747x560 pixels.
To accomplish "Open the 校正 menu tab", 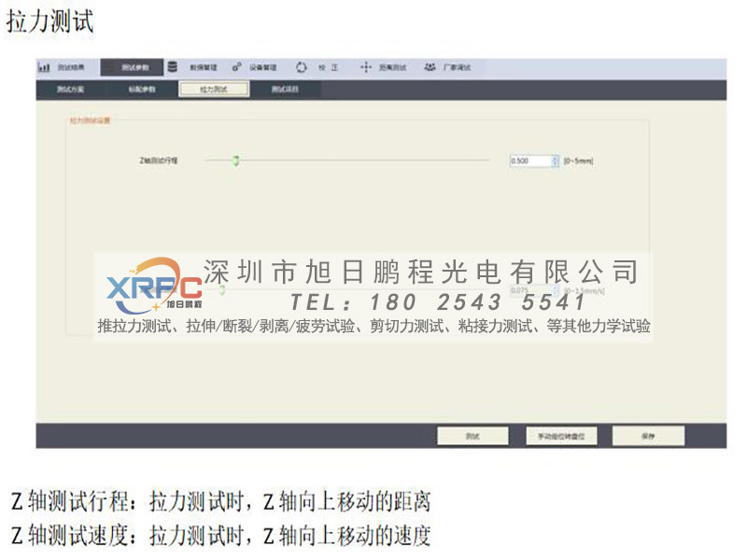I will coord(329,67).
